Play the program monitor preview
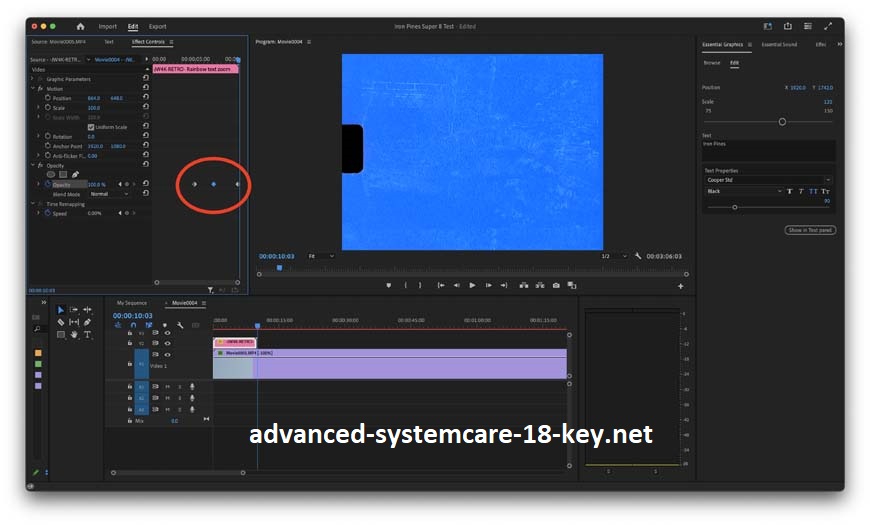870x525 pixels. (x=472, y=285)
